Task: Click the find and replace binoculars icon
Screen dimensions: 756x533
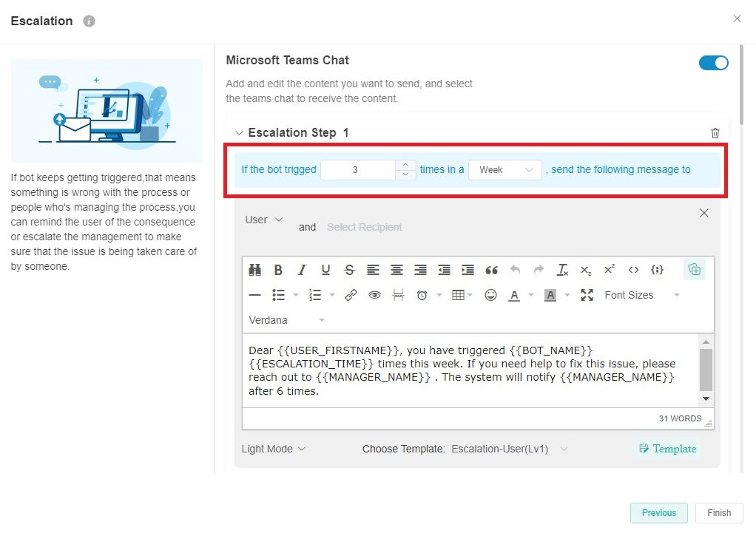Action: click(x=255, y=270)
